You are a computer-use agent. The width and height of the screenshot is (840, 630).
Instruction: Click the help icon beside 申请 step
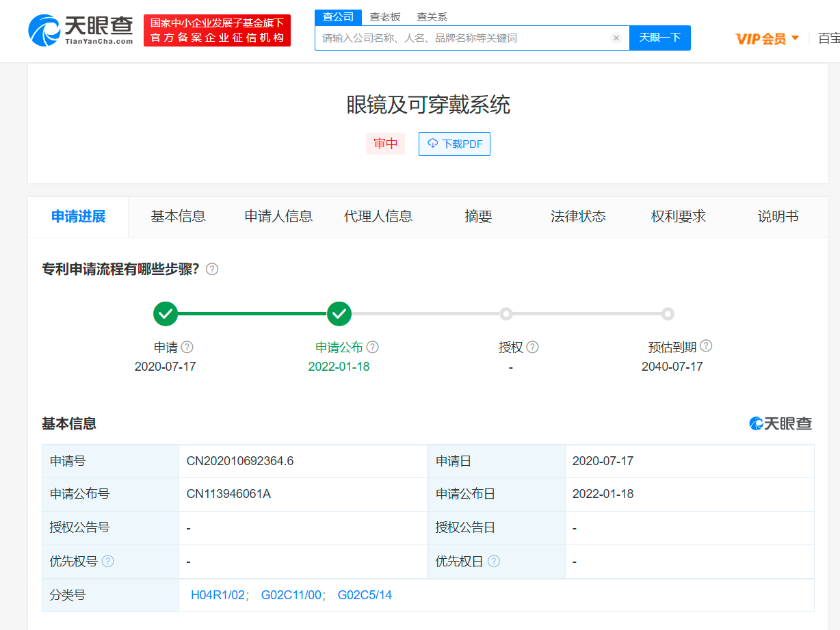coord(187,347)
